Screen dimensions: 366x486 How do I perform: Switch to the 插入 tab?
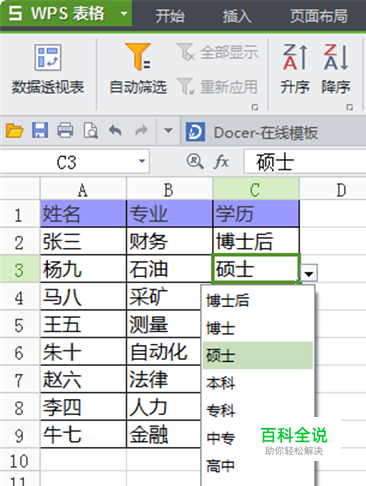237,16
